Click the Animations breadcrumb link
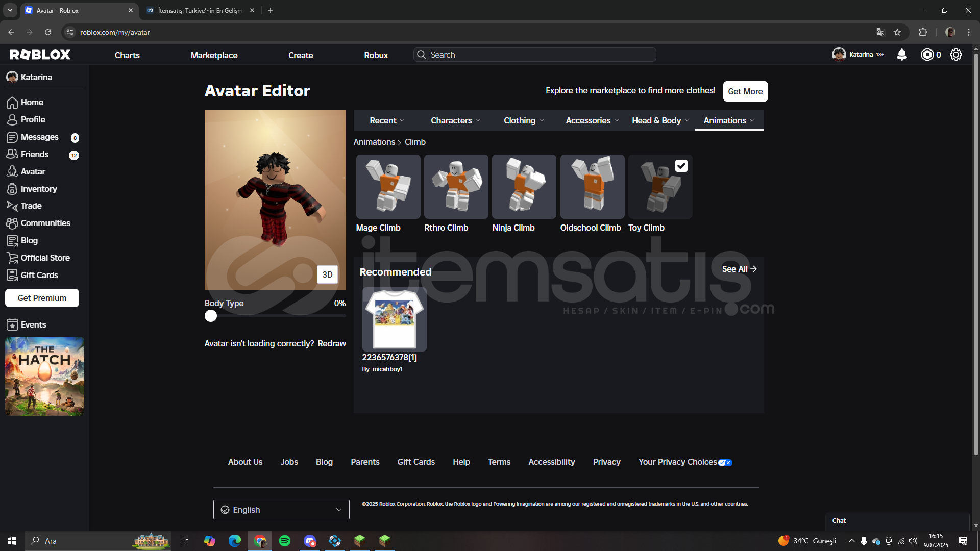The height and width of the screenshot is (551, 980). pos(374,142)
